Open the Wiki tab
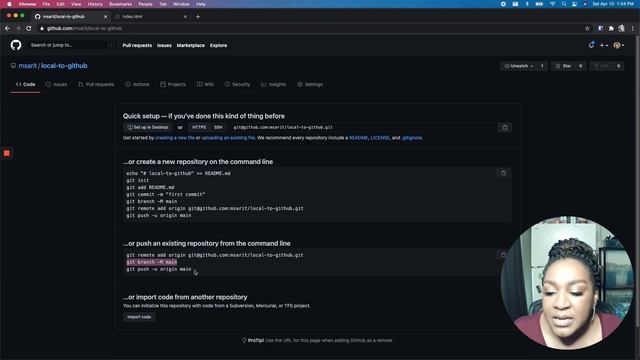 (x=205, y=84)
